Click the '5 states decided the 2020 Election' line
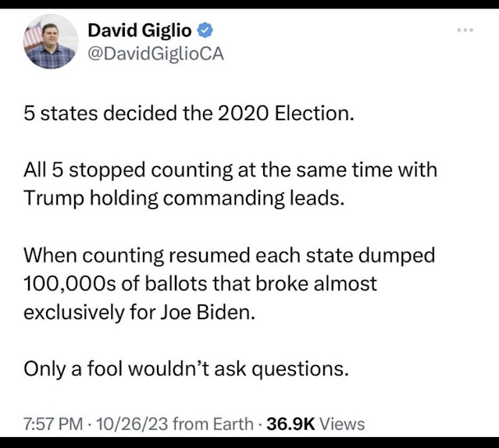The image size is (499, 448). 189,113
